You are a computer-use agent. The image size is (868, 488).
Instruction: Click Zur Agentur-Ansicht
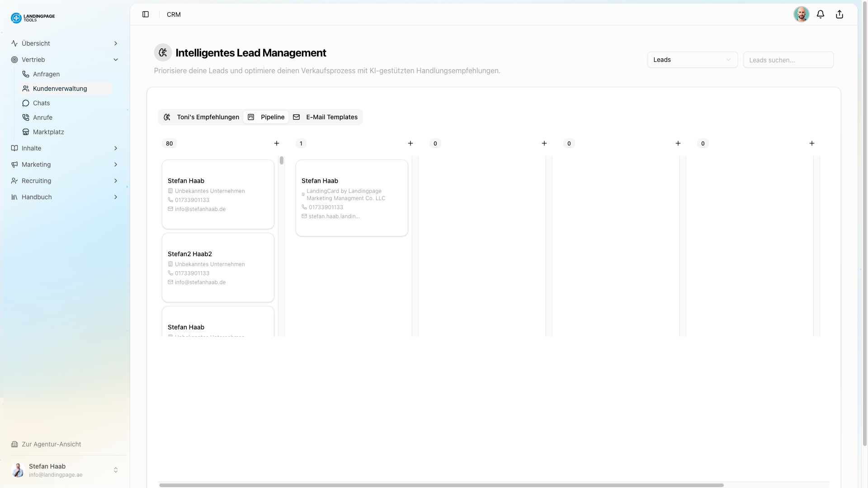[x=51, y=444]
